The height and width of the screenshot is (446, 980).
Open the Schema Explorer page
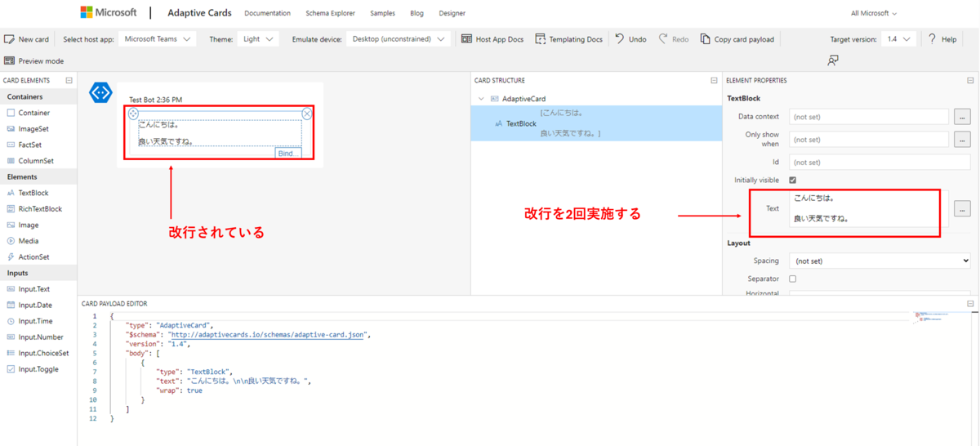(330, 13)
